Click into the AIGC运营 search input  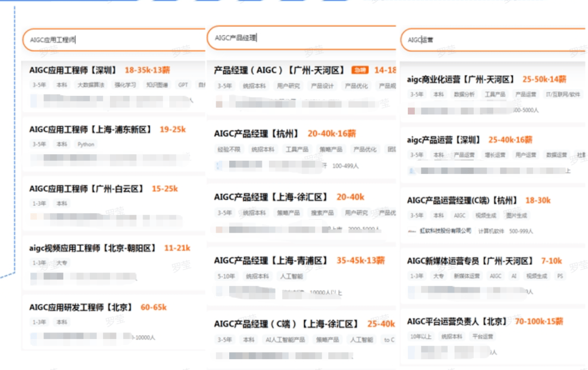click(490, 40)
